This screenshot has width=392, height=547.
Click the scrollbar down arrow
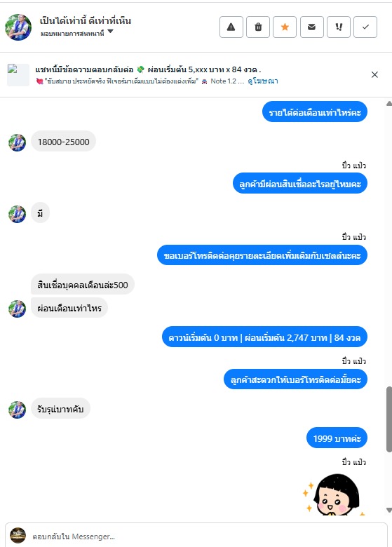(389, 510)
